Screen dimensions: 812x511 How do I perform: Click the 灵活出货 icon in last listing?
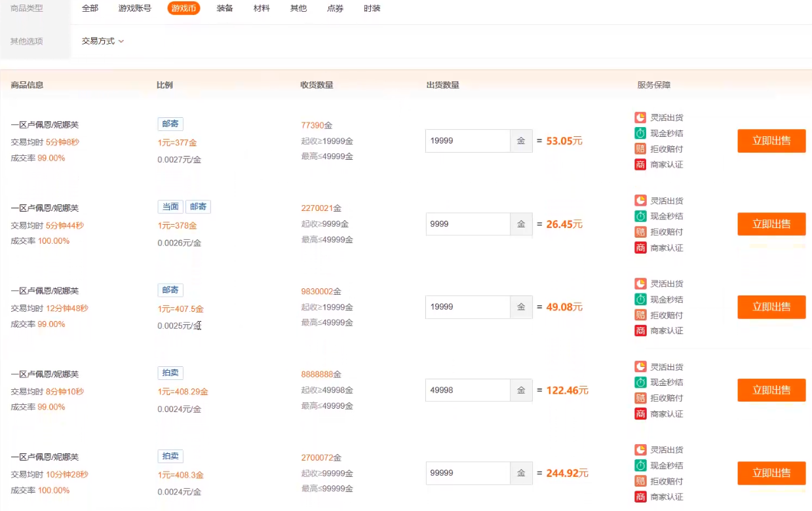640,450
